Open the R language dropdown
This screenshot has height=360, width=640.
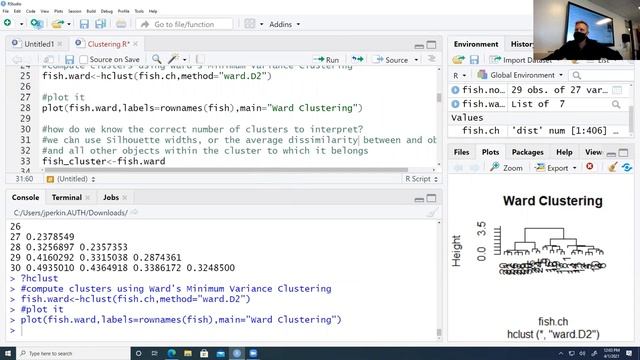point(459,76)
